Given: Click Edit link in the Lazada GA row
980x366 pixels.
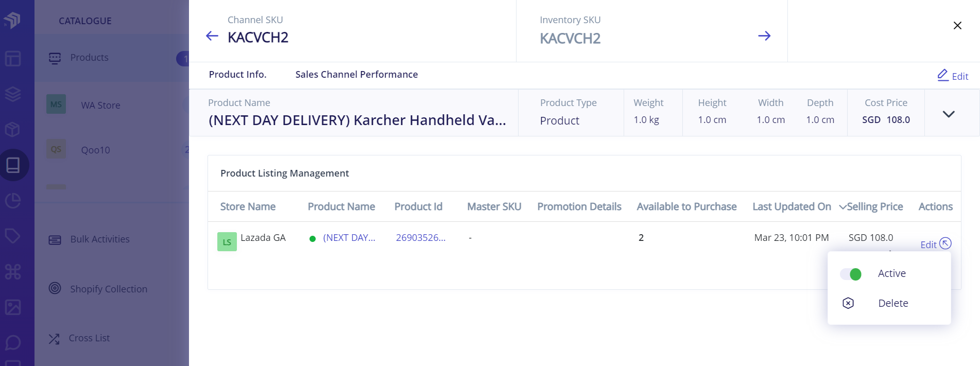Looking at the screenshot, I should [928, 245].
